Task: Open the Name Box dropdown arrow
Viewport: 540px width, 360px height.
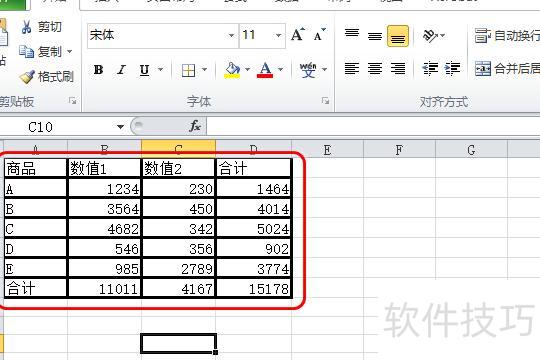Action: pos(120,127)
